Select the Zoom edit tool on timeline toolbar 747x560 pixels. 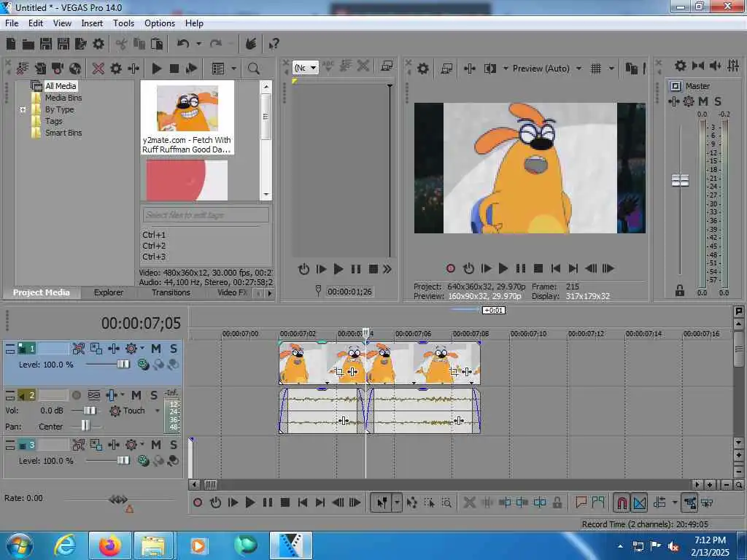pos(446,502)
